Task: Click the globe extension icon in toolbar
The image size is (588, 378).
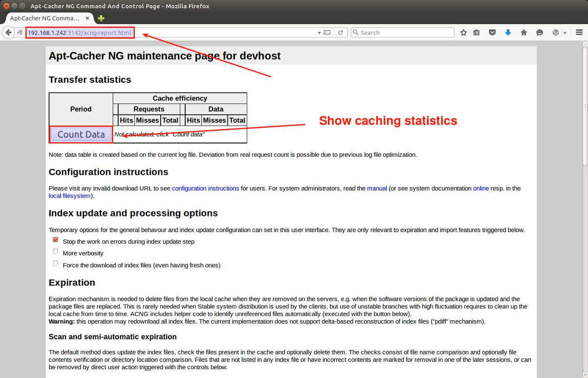Action: (x=556, y=33)
